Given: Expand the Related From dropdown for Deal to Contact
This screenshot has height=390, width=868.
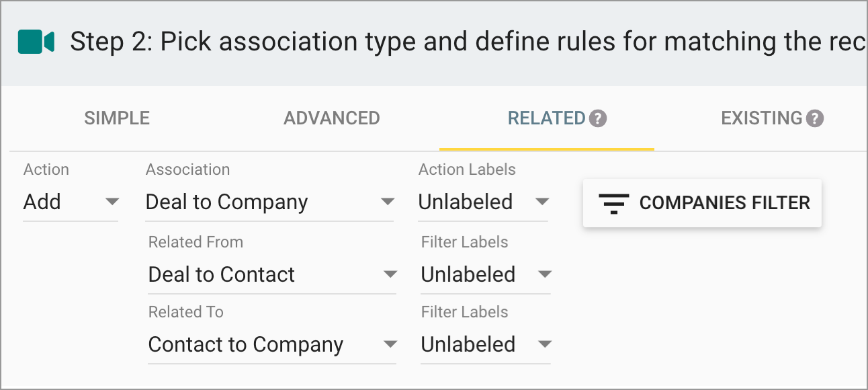Looking at the screenshot, I should [x=262, y=274].
